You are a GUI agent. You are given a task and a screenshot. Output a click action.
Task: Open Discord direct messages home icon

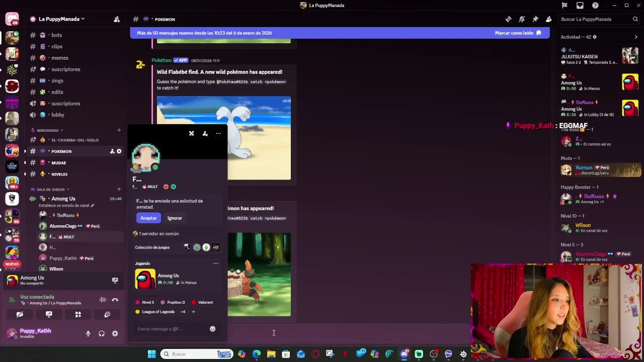coord(12,19)
